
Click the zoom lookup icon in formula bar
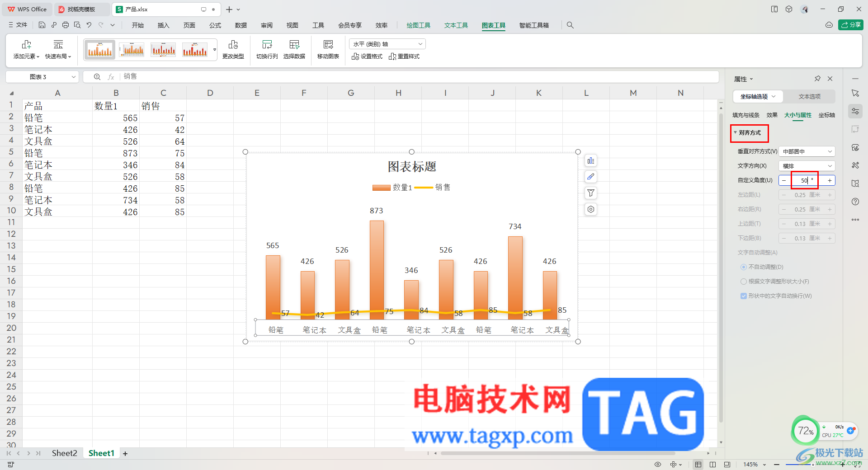point(97,77)
